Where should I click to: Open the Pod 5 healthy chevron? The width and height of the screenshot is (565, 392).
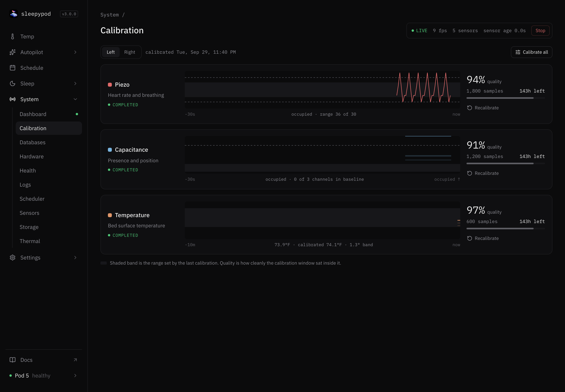[x=75, y=376]
